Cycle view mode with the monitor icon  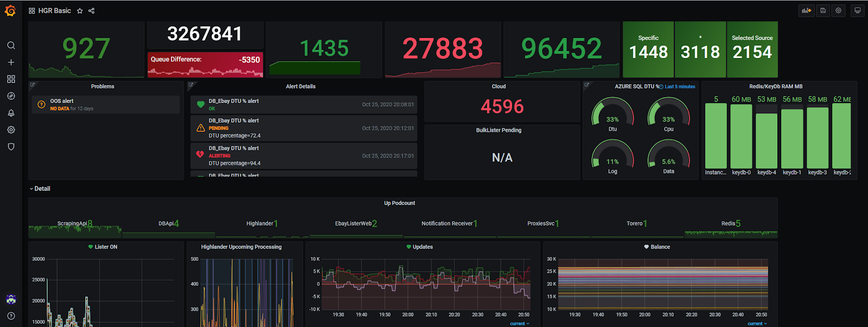[x=857, y=10]
